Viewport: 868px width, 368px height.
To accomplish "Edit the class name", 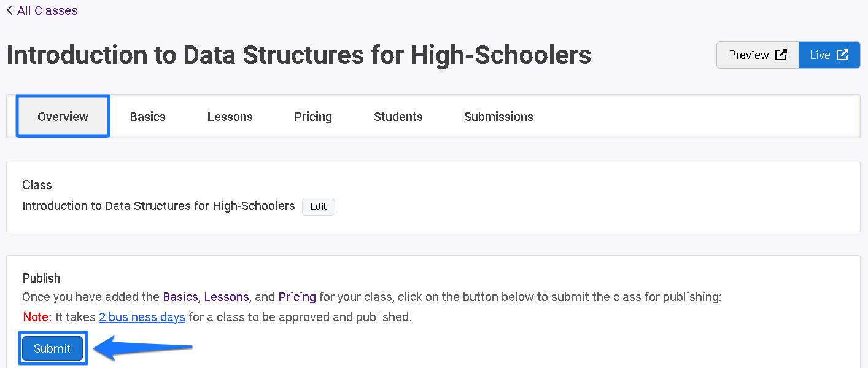I will coord(318,206).
